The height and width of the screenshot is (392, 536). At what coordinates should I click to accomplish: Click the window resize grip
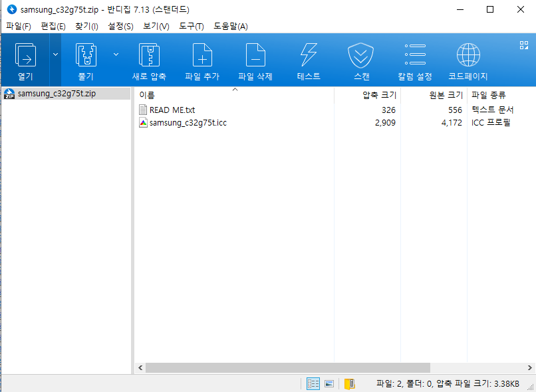point(531,387)
